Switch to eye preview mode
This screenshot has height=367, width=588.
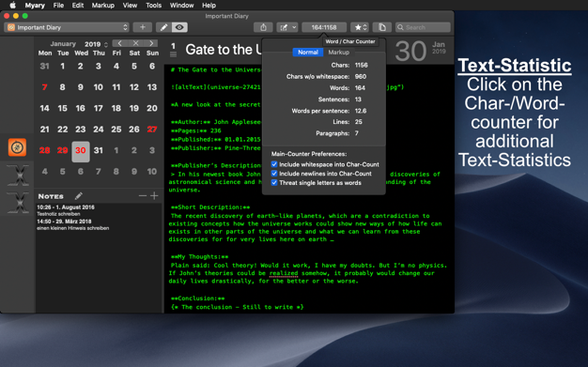pos(179,27)
